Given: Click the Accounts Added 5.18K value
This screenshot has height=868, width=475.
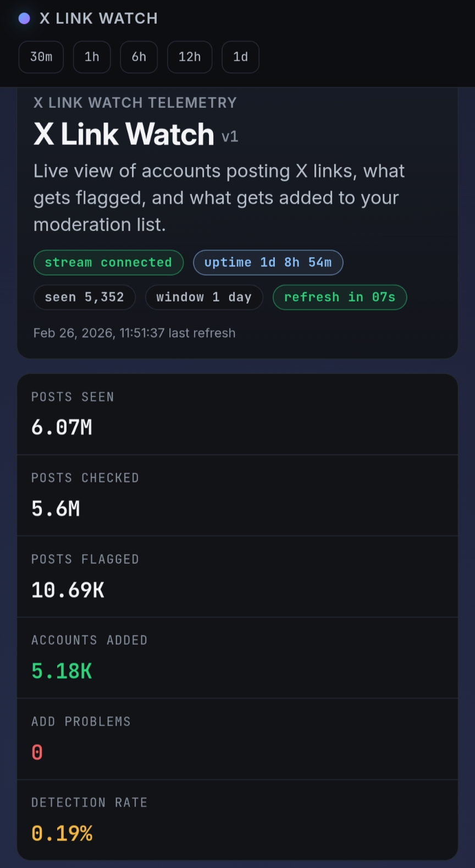Looking at the screenshot, I should (x=62, y=672).
